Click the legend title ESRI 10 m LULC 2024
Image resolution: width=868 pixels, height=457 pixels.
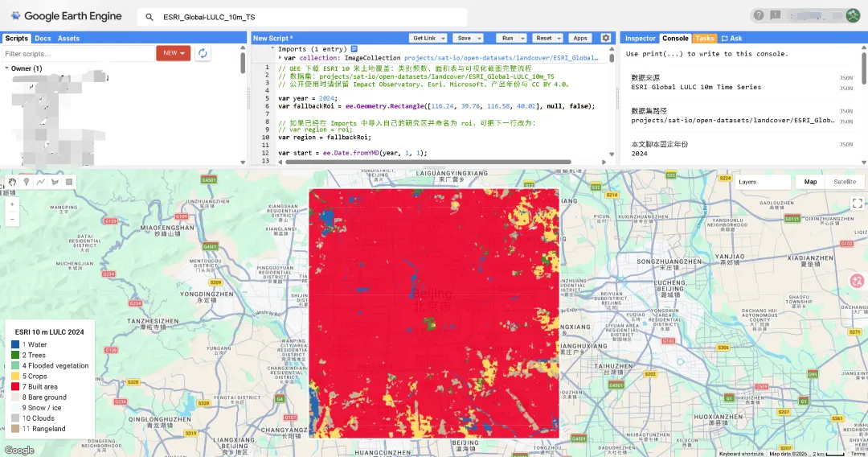pyautogui.click(x=49, y=331)
